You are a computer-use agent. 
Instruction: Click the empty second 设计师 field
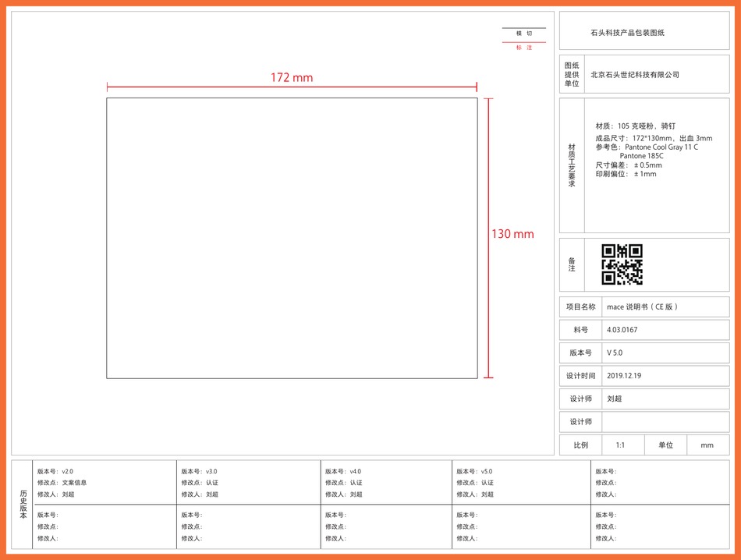(665, 421)
